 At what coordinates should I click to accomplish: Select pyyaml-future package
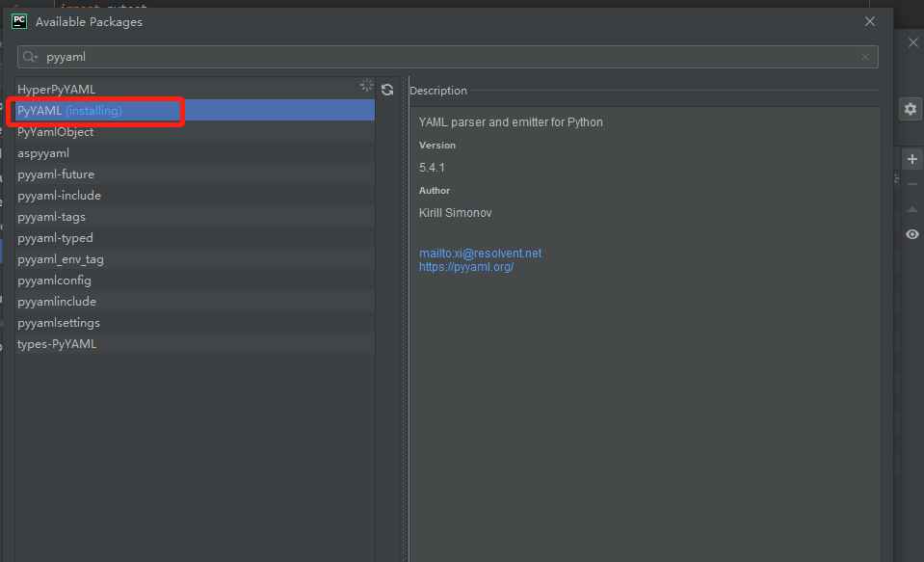click(x=195, y=174)
